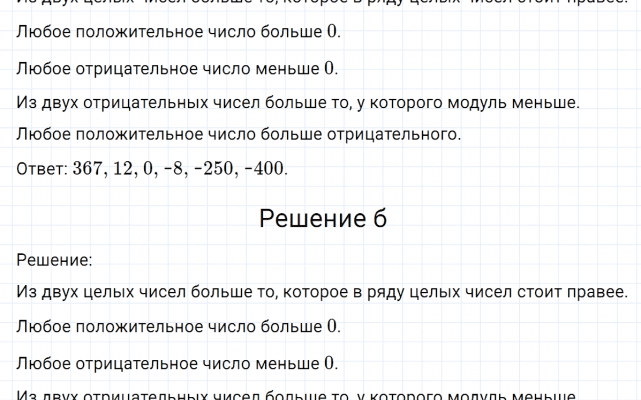Screen dimensions: 641x400
Task: Click the line "Любое положительное число больше отрицательного"
Action: 239,134
